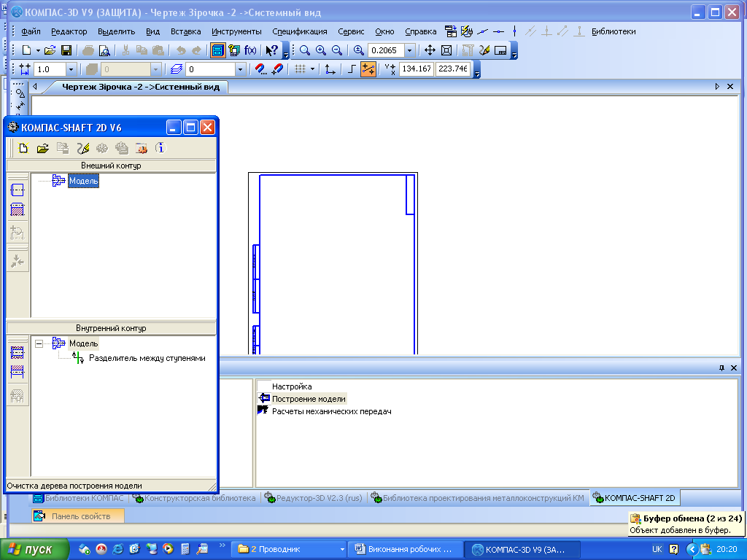Open a file using the folder icon
This screenshot has width=747, height=560.
point(50,50)
